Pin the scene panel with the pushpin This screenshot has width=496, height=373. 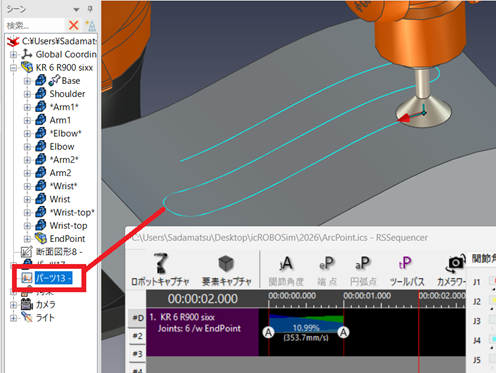point(90,9)
